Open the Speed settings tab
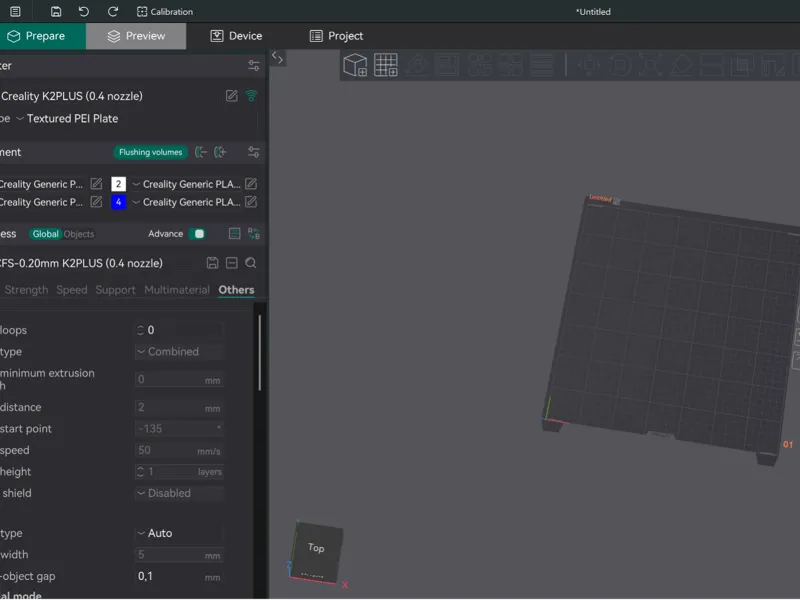 [71, 290]
